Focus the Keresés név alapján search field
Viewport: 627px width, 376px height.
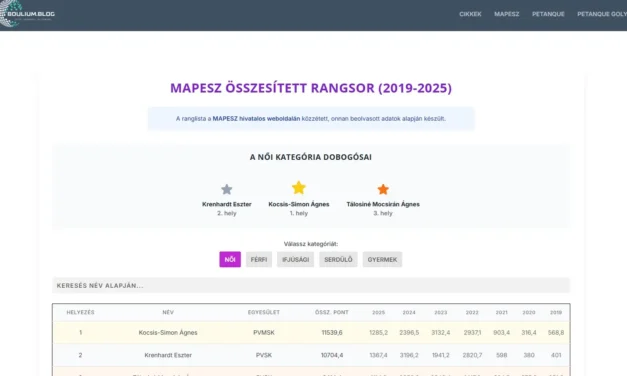click(x=311, y=285)
